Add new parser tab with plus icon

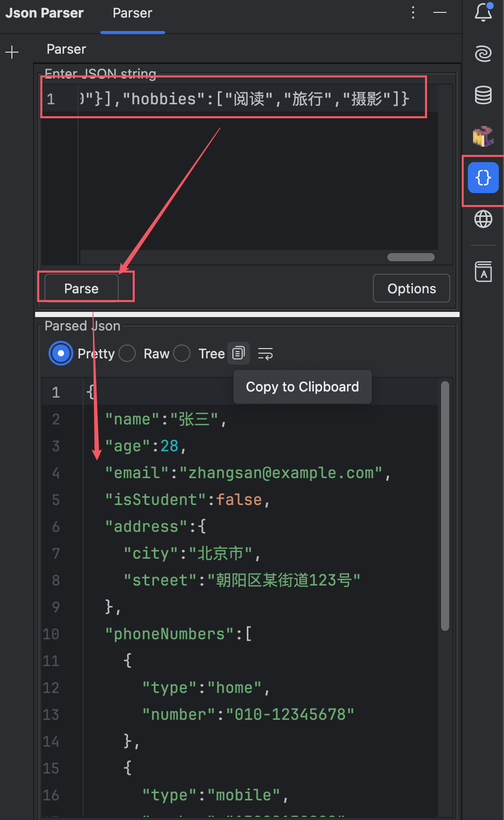[x=12, y=52]
